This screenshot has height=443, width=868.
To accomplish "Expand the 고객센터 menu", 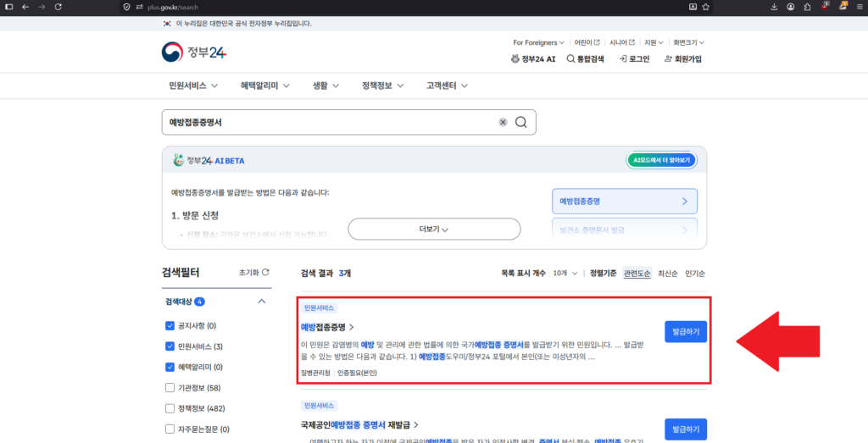I will (448, 86).
